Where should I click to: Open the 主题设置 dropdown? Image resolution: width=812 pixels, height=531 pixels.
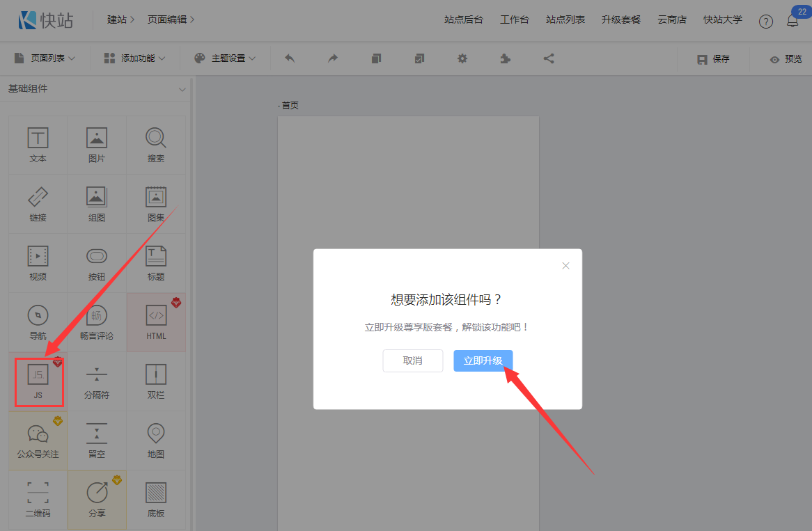[x=225, y=58]
